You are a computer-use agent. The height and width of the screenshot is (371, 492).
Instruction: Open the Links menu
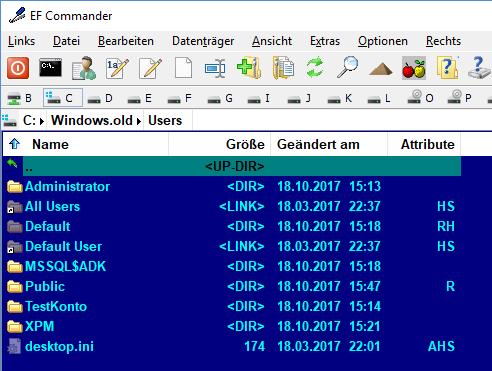(x=21, y=41)
